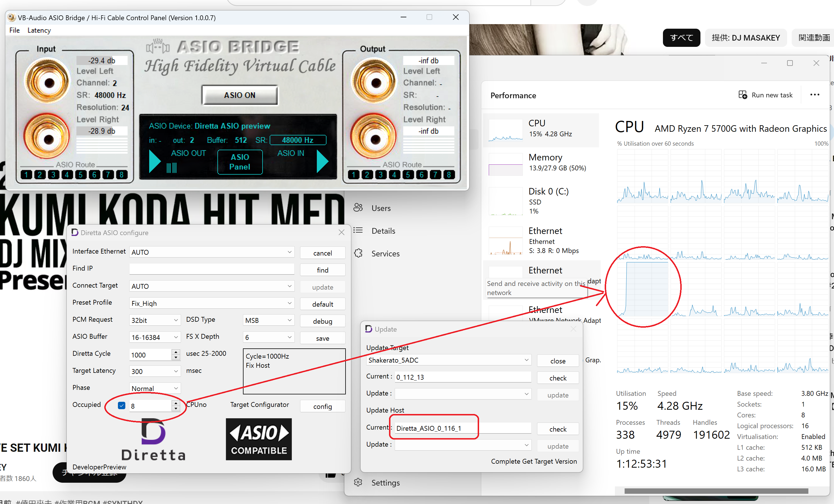Click Output ASIO Route channel 8

(x=449, y=175)
